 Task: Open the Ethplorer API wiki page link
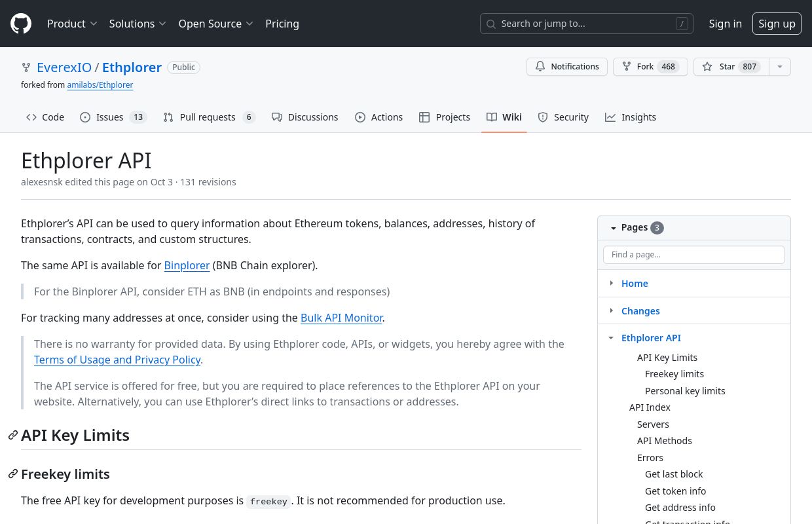click(651, 338)
